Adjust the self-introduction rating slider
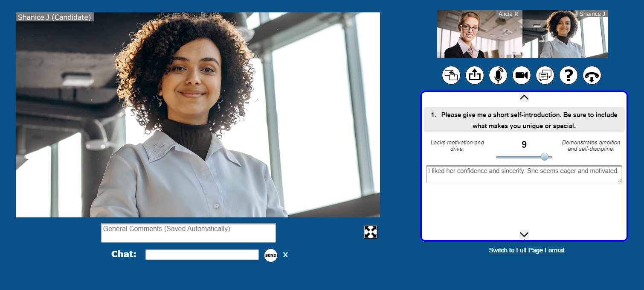Image resolution: width=644 pixels, height=290 pixels. 544,157
